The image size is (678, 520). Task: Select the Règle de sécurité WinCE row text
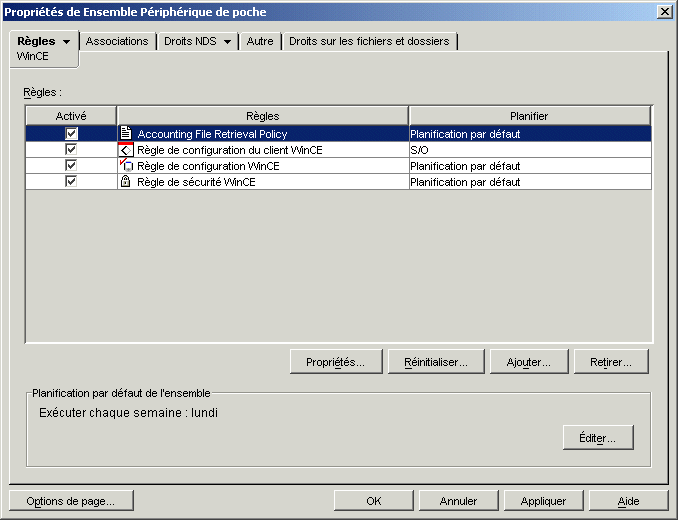[x=196, y=182]
